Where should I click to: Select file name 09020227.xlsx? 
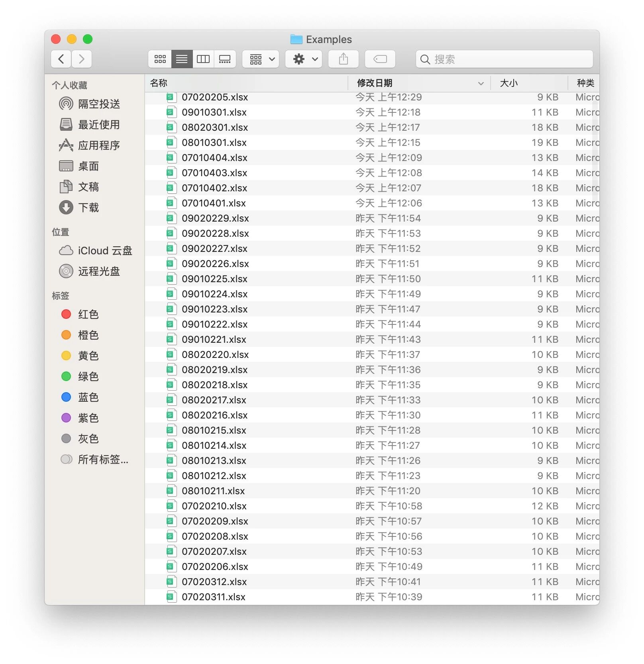click(215, 249)
